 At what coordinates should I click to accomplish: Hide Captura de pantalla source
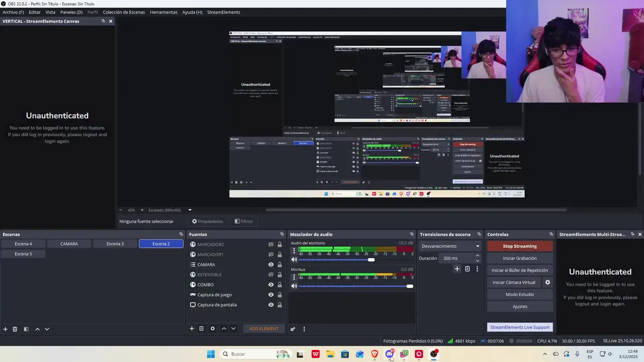pyautogui.click(x=271, y=305)
